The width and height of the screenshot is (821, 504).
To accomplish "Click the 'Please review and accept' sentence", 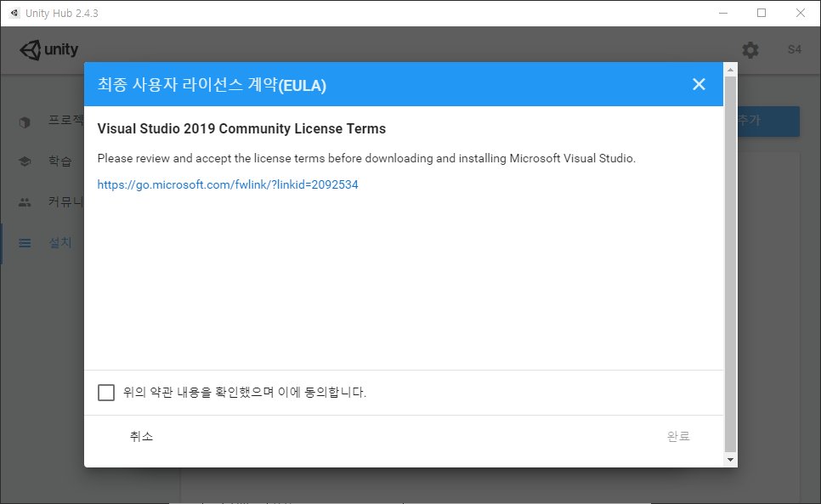I will click(366, 159).
